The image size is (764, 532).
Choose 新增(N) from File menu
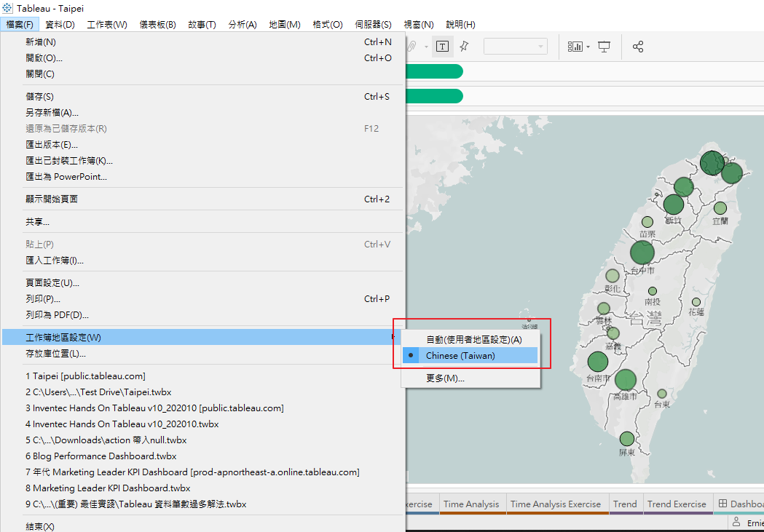coord(202,42)
